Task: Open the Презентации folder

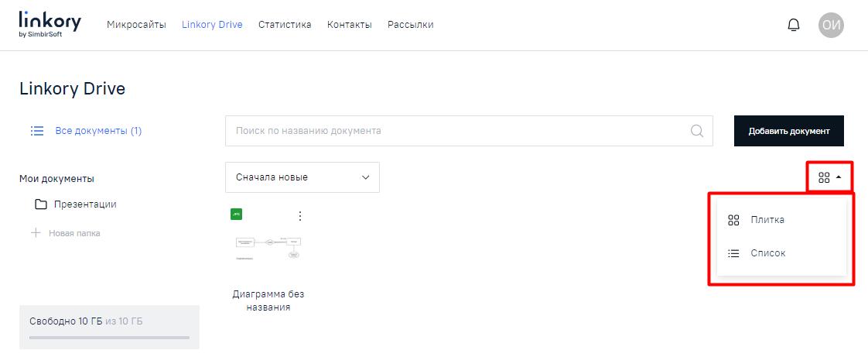Action: point(85,204)
